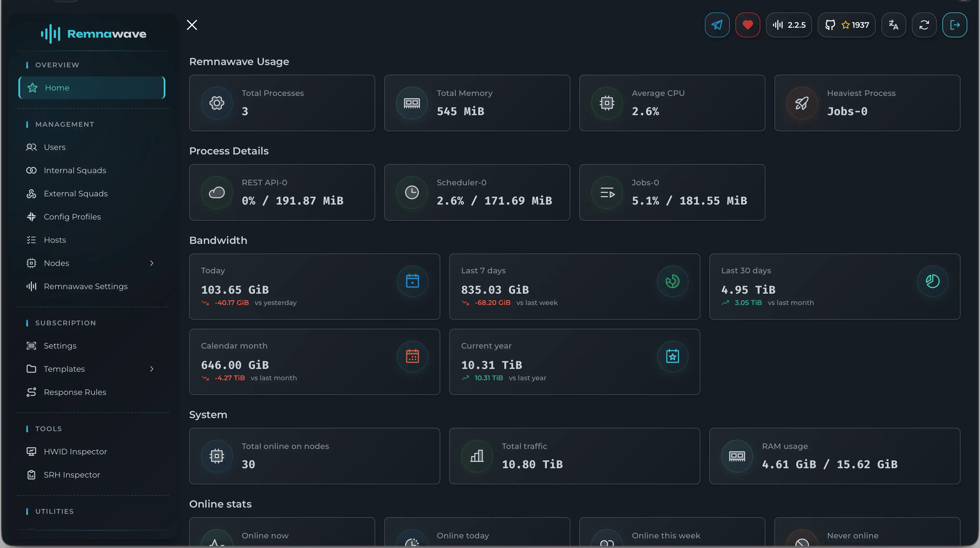Click the Total traffic bar chart icon
Viewport: 980px width, 548px height.
(x=477, y=456)
